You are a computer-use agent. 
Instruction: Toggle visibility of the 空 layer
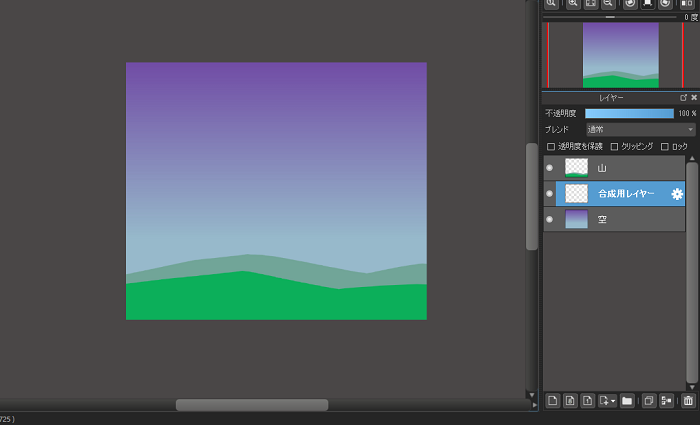click(549, 219)
